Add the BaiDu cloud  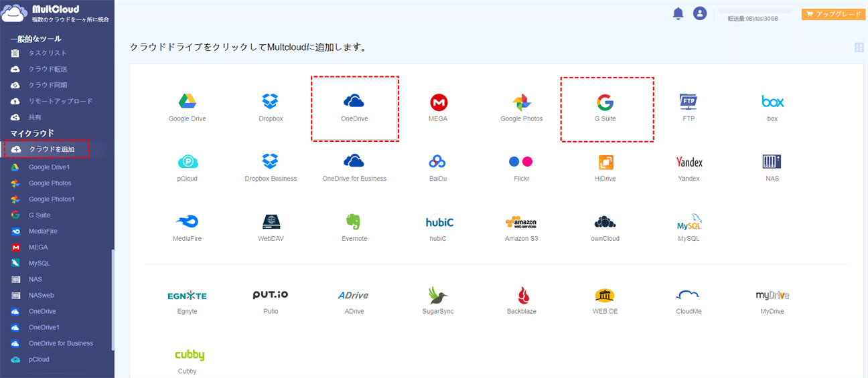(438, 168)
